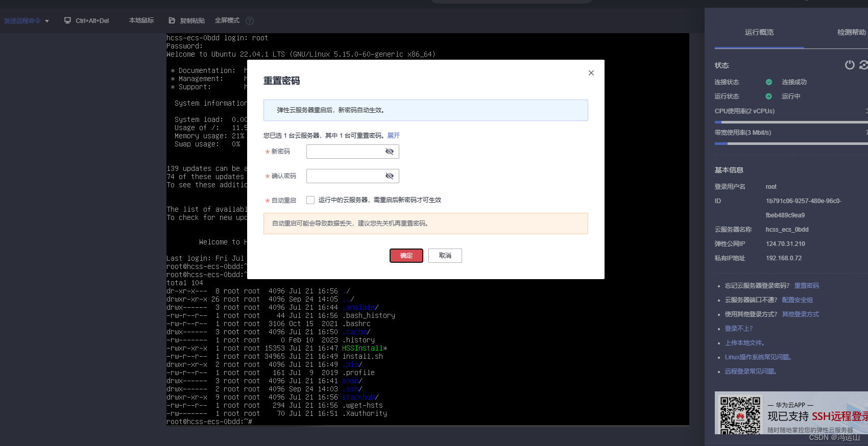Screen dimensions: 868x446
Task: Open the 发送远程命令 dropdown menu
Action: tap(27, 21)
